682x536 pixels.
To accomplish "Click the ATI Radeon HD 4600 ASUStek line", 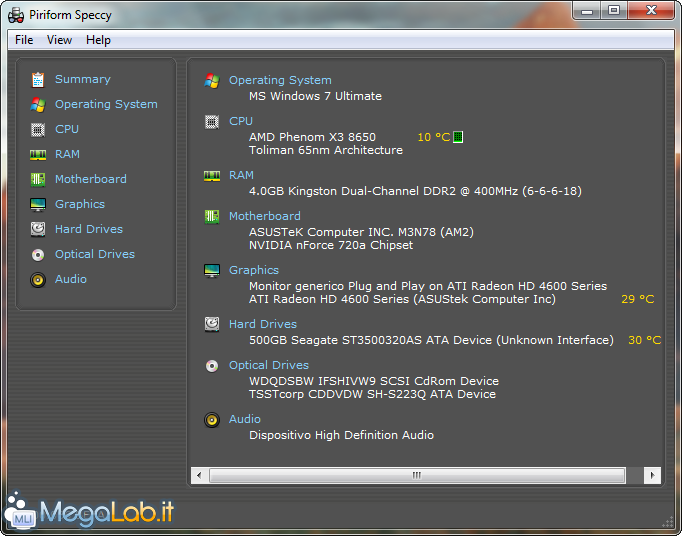I will (x=402, y=299).
